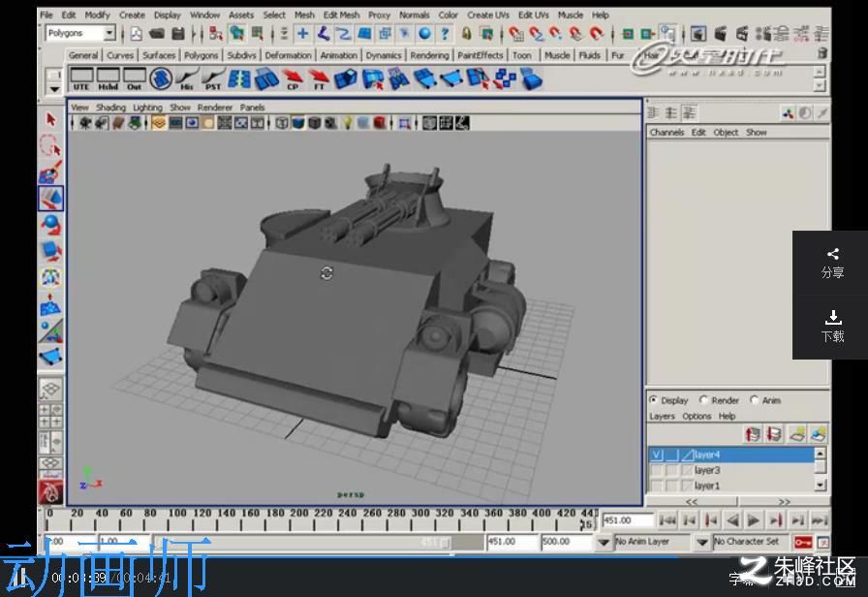Click the lock icon in status line

466,34
